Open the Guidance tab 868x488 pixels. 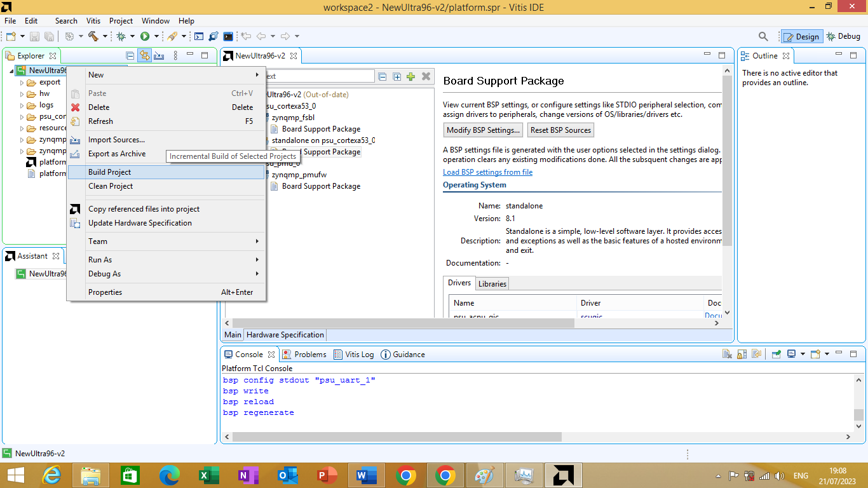(x=403, y=355)
